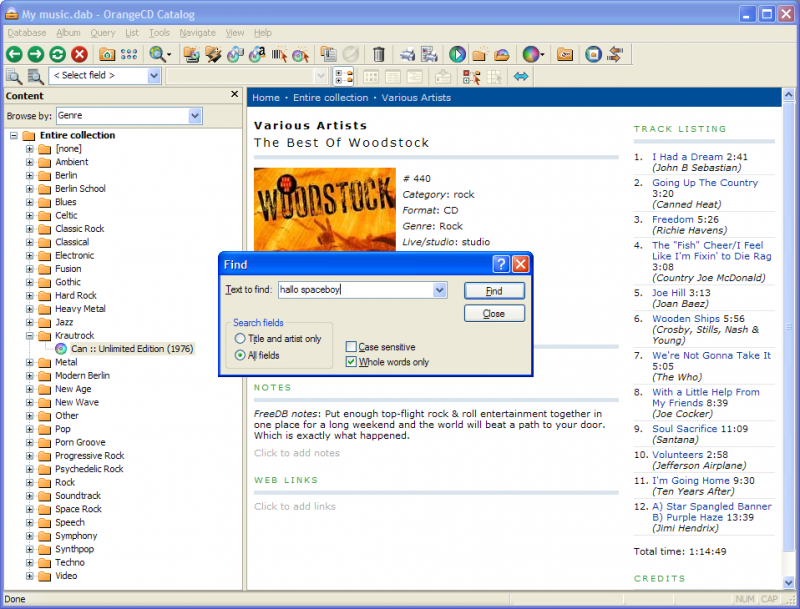Click the red Stop icon

click(79, 54)
